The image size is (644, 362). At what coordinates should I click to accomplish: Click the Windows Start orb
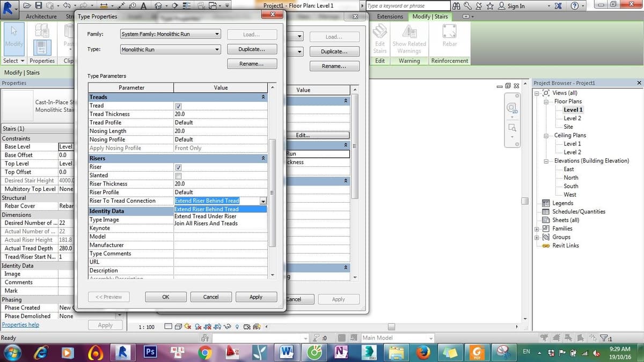[12, 352]
